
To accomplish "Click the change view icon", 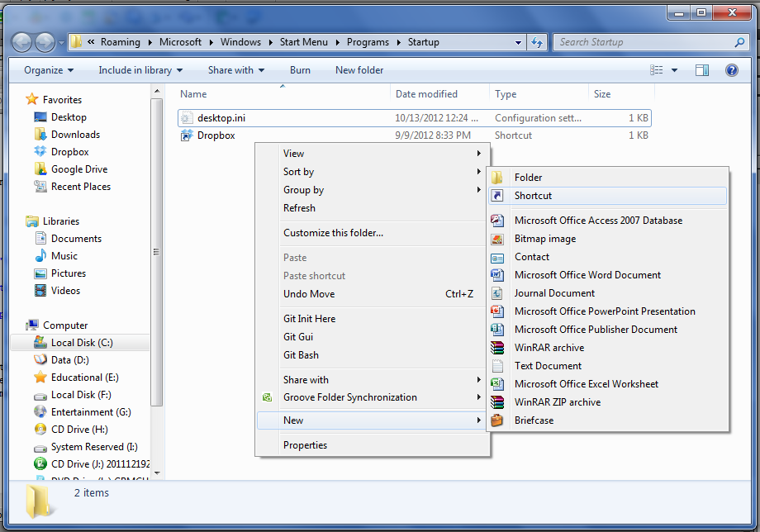I will click(656, 70).
